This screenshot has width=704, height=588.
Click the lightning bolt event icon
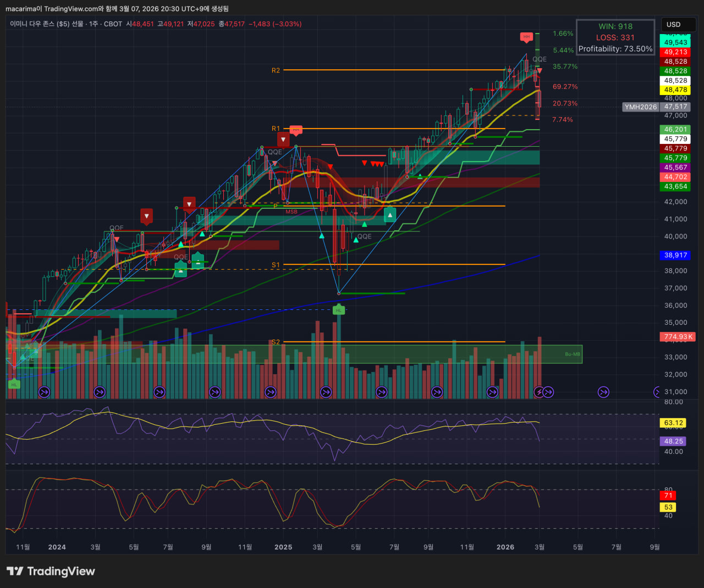[x=539, y=392]
